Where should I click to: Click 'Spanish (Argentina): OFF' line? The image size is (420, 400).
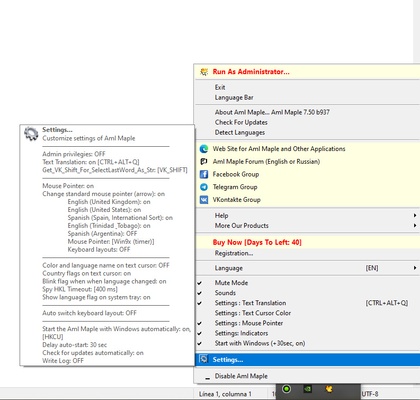102,233
